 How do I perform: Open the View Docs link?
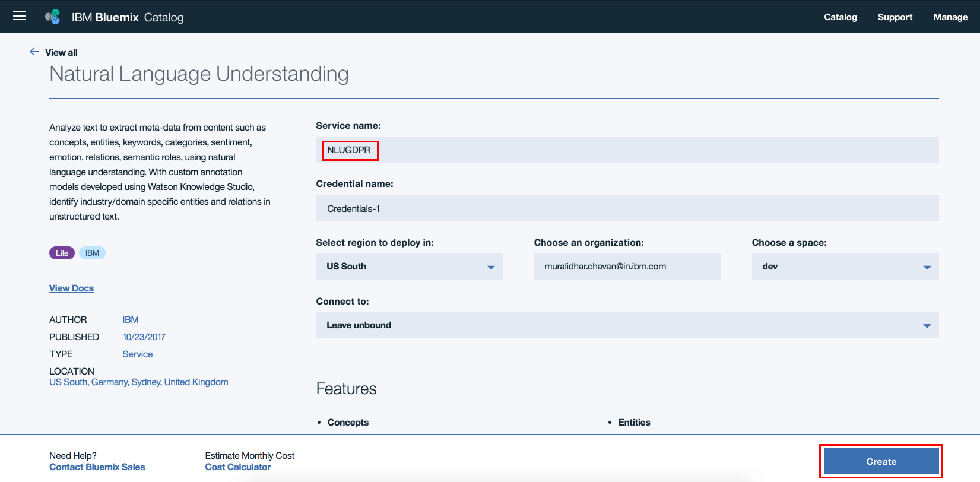click(71, 288)
